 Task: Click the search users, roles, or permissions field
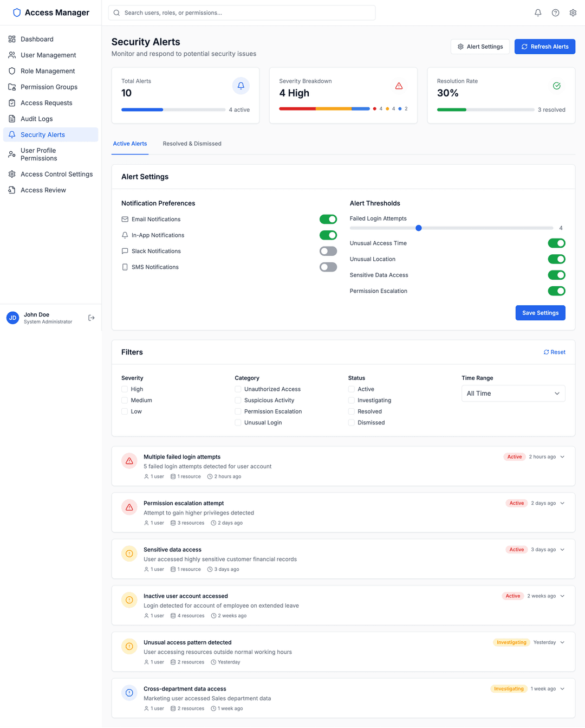coord(242,12)
